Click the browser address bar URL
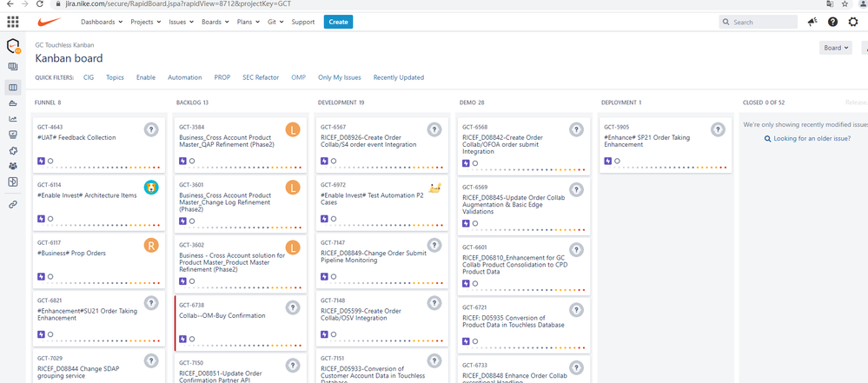Viewport: 868px width, 383px height. pyautogui.click(x=178, y=3)
